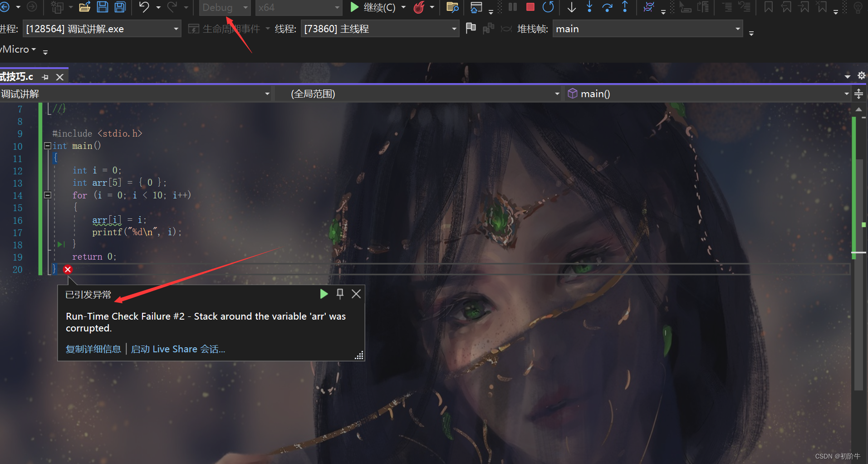Click the vertical editor scrollbar thumb
This screenshot has height=464, width=868.
[858, 275]
